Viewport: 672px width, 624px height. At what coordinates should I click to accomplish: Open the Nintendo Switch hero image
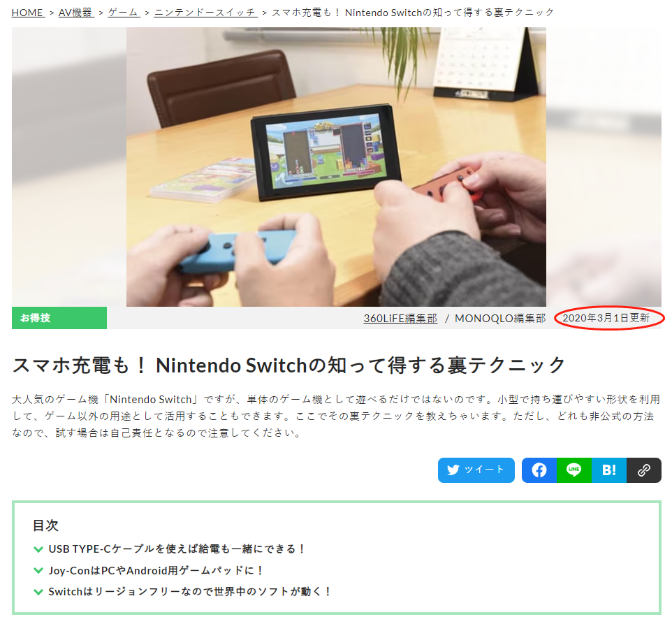pos(337,167)
